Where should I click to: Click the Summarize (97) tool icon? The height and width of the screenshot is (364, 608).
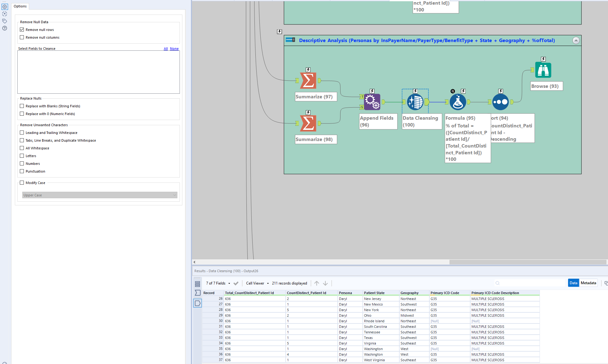[x=309, y=81]
